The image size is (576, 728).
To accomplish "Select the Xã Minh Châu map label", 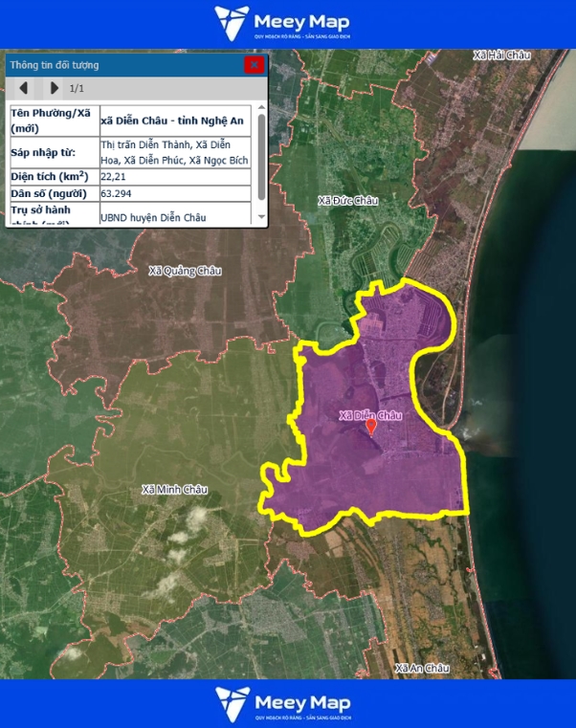I will (174, 490).
